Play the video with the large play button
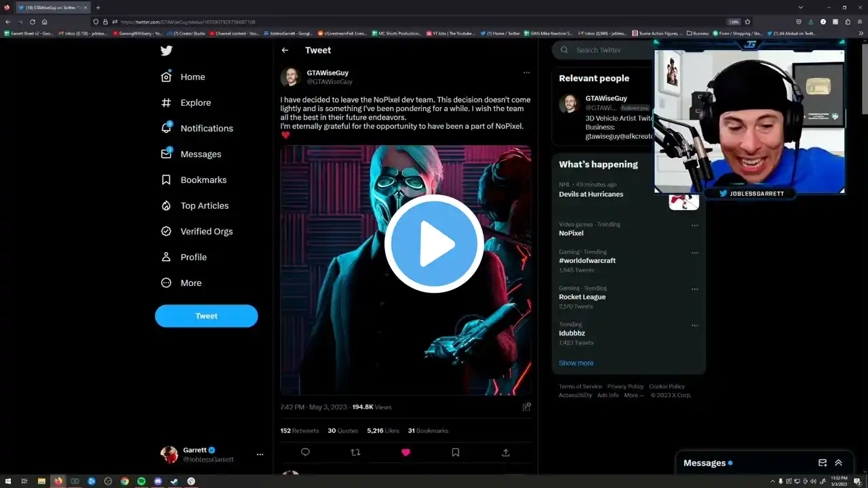This screenshot has width=868, height=488. tap(434, 244)
